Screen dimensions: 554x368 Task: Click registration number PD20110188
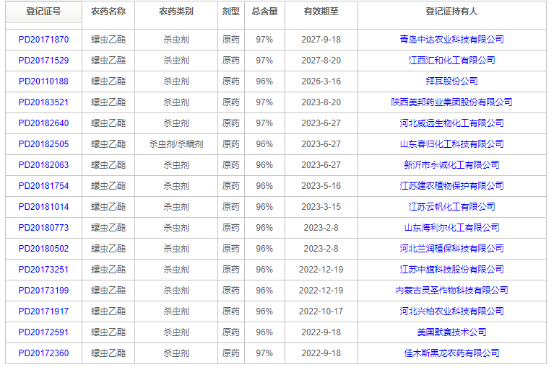pos(43,81)
